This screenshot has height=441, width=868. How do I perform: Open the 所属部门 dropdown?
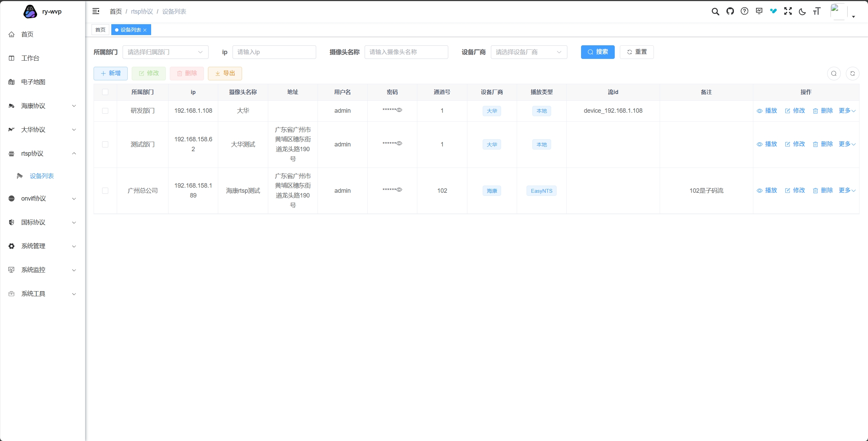165,52
